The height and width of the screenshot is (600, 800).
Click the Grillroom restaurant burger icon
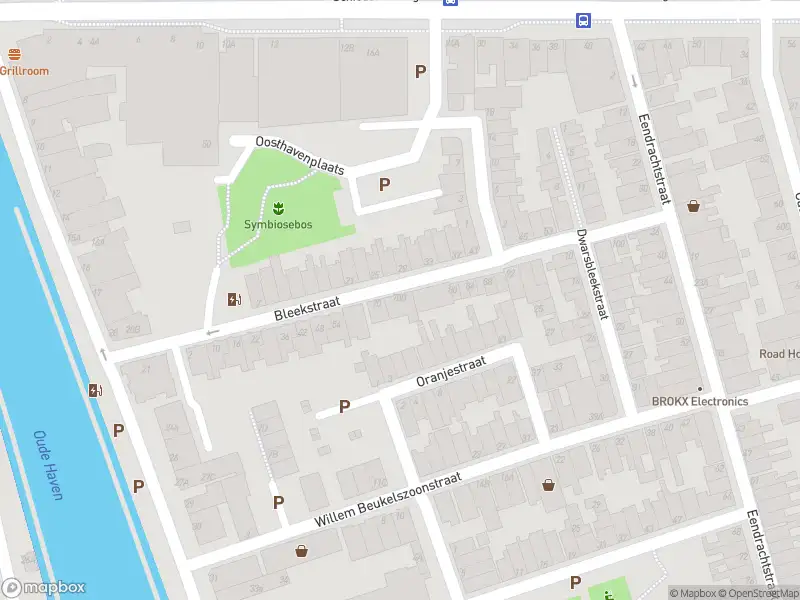coord(15,54)
